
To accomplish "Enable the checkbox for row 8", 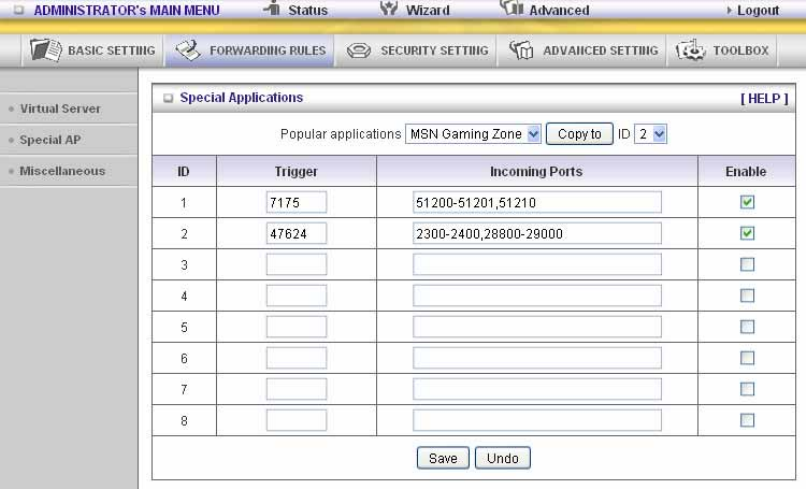I will [747, 420].
